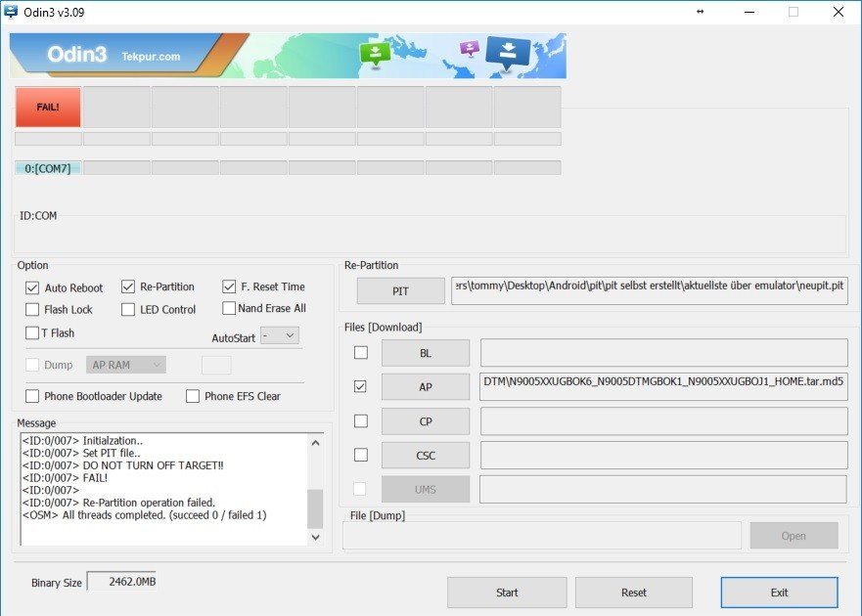Click the PIT file path field
This screenshot has height=616, width=862.
(650, 290)
